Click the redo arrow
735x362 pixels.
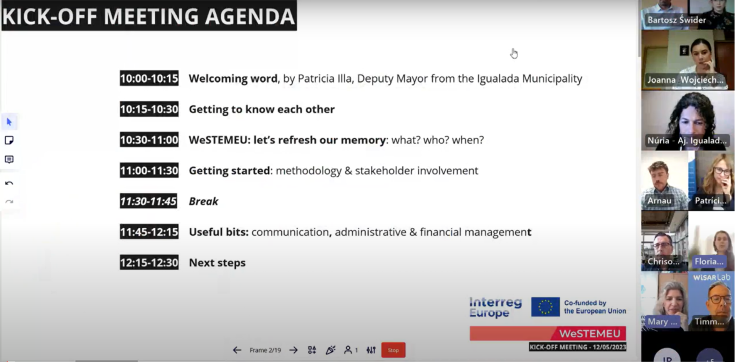point(9,202)
